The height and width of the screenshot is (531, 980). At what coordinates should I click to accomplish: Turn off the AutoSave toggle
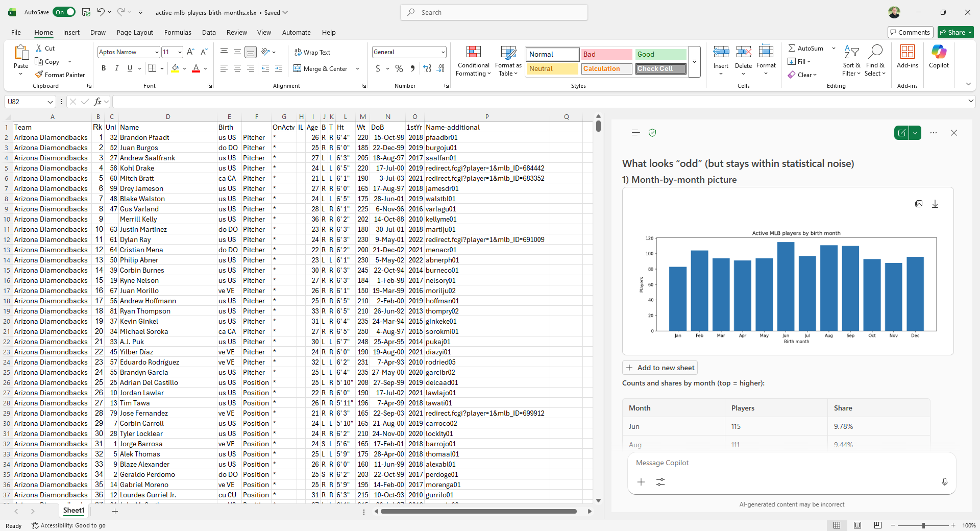[x=64, y=12]
